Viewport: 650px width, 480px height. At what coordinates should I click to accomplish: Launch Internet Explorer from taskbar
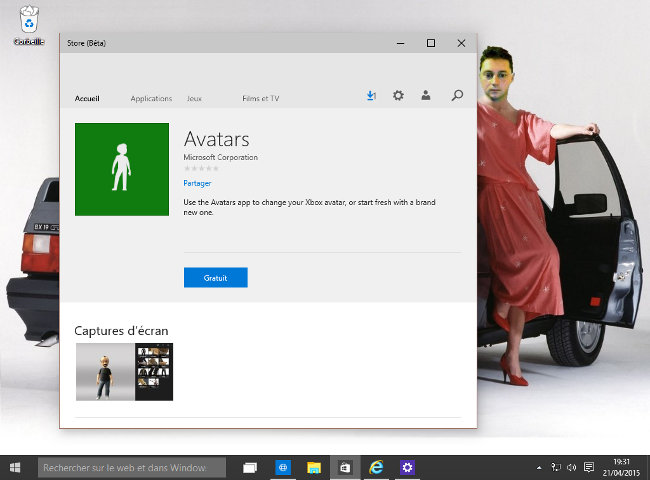tap(376, 467)
